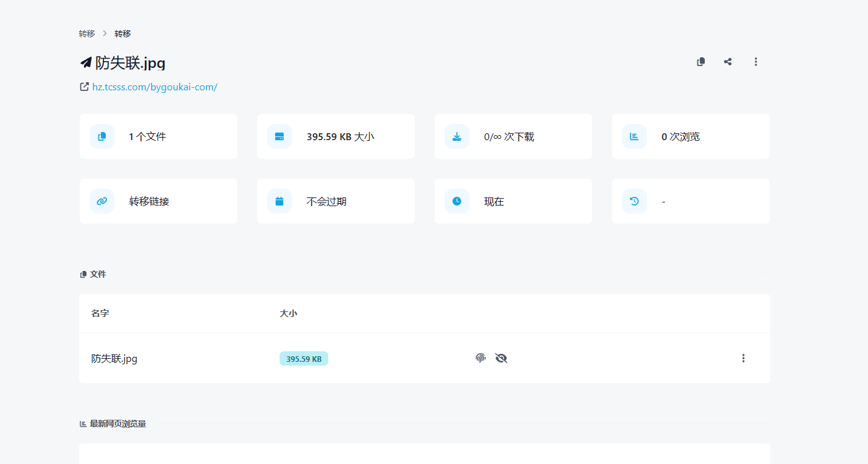Viewport: 868px width, 464px height.
Task: Click the first 转移 breadcrumb
Action: pos(87,34)
